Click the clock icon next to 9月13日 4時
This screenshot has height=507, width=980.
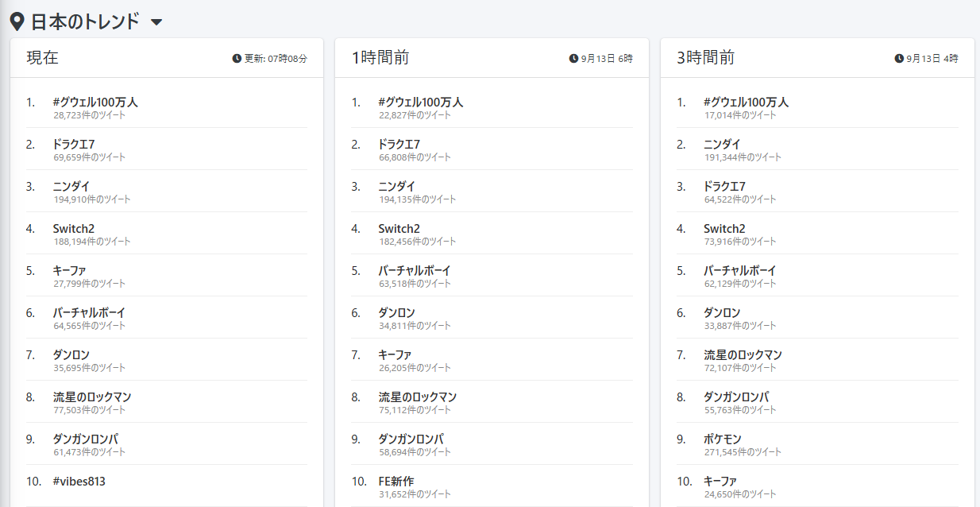(x=899, y=59)
